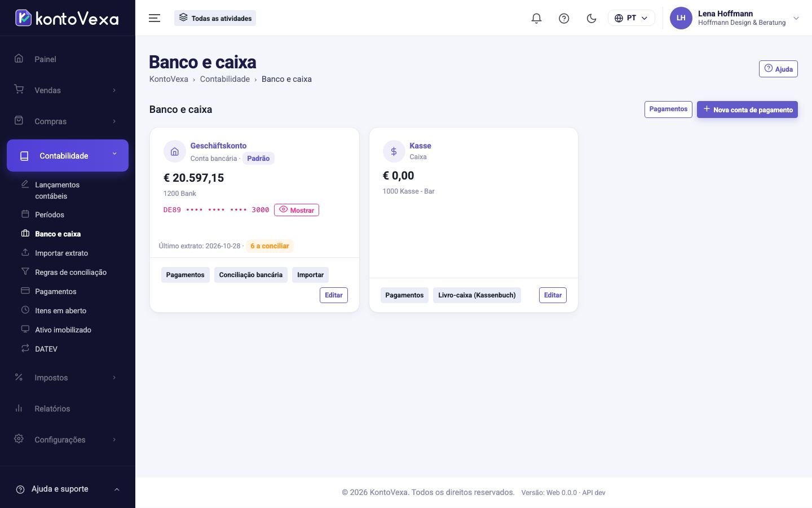Go to Painel in the sidebar
812x508 pixels.
[x=68, y=59]
